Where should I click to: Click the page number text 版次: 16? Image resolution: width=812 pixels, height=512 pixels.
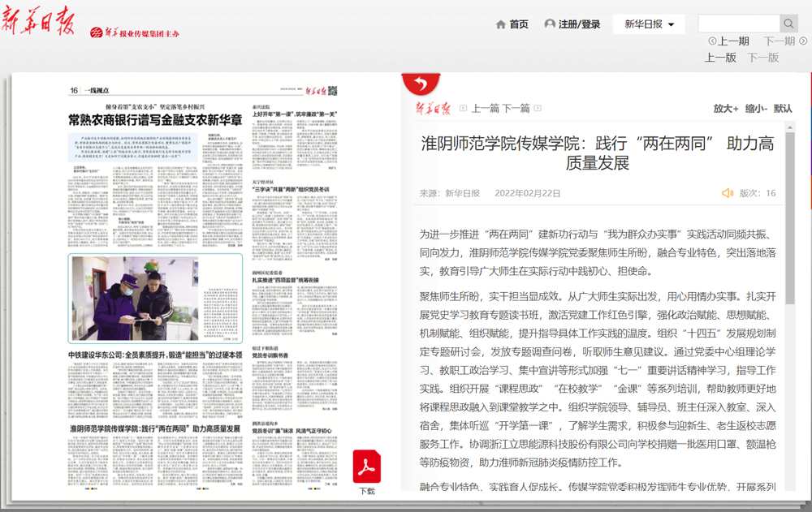(x=757, y=193)
